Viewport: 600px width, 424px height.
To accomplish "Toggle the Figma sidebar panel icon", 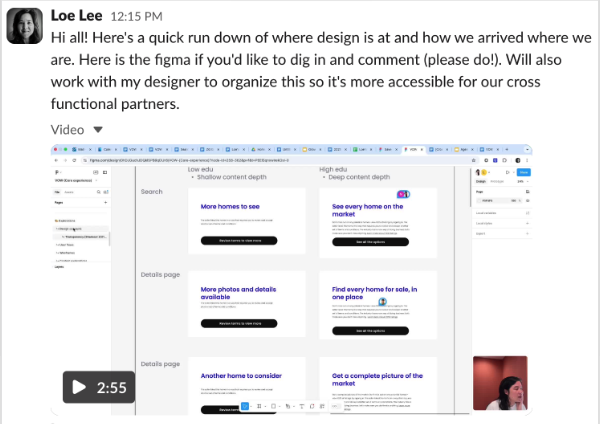I will tap(105, 173).
